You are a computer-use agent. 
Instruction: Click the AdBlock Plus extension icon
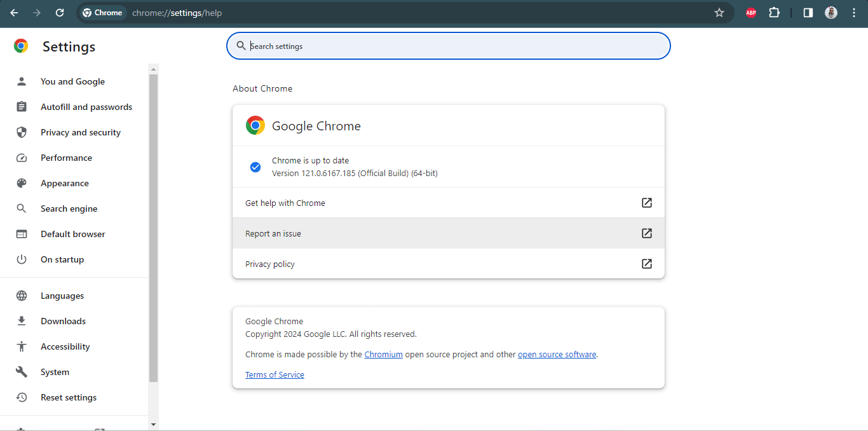pyautogui.click(x=750, y=13)
